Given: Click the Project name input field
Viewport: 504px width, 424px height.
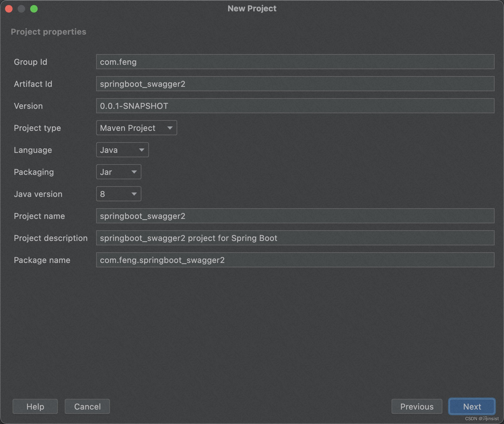Looking at the screenshot, I should pyautogui.click(x=295, y=216).
